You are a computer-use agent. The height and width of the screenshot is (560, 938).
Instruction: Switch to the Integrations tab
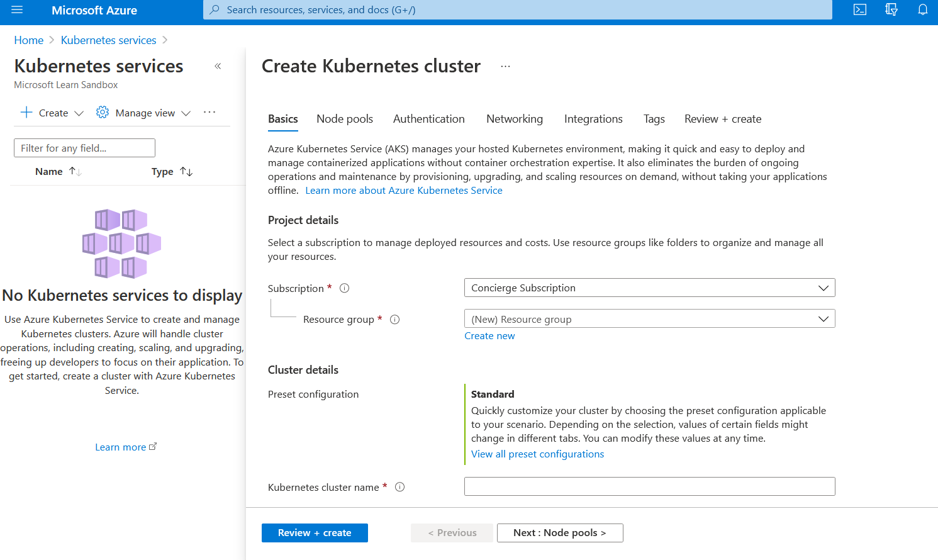pyautogui.click(x=593, y=119)
